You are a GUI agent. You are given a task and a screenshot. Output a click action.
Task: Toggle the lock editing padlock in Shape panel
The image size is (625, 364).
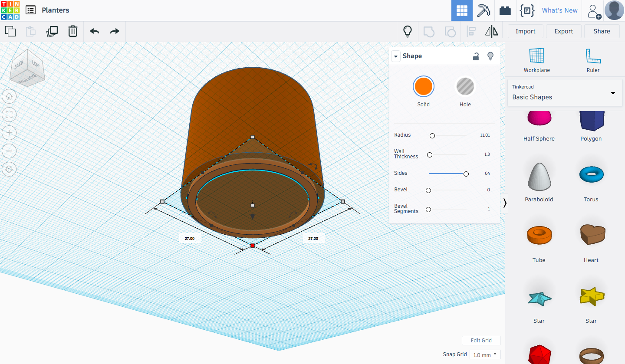click(476, 56)
